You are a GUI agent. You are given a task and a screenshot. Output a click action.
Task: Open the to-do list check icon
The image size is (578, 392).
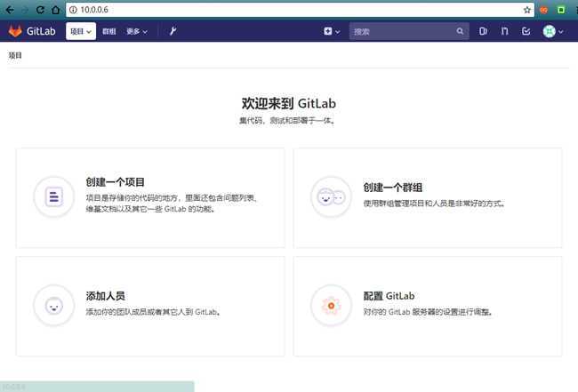(526, 31)
